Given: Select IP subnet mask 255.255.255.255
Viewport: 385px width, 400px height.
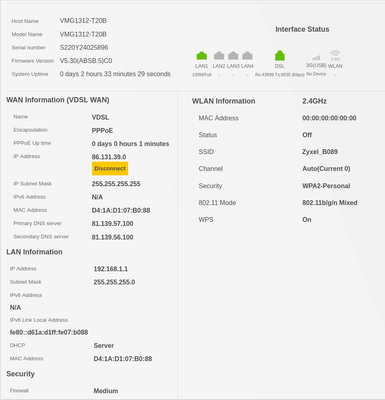Looking at the screenshot, I should (116, 184).
